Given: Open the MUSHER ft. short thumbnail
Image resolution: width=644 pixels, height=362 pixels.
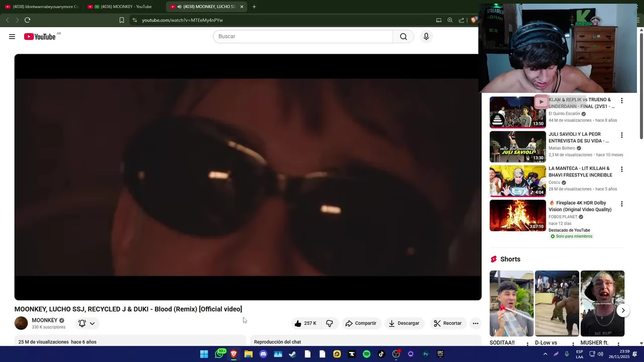Looking at the screenshot, I should (x=602, y=303).
